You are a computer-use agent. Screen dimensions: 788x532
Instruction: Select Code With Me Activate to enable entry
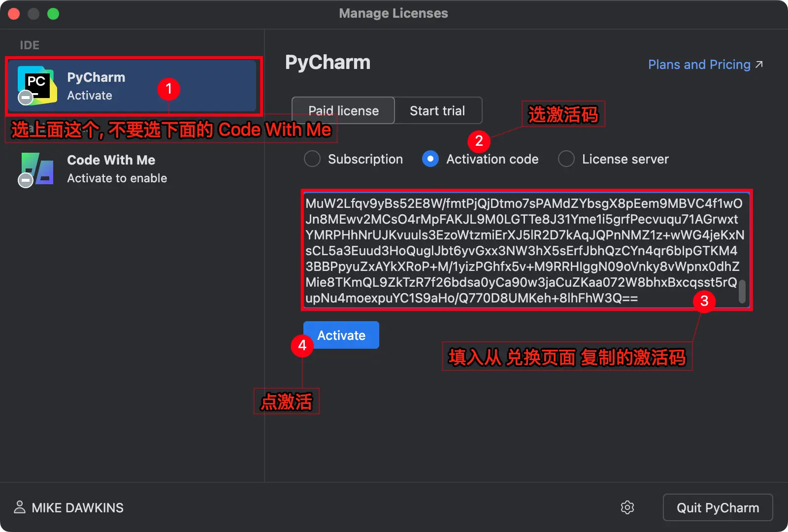point(133,169)
